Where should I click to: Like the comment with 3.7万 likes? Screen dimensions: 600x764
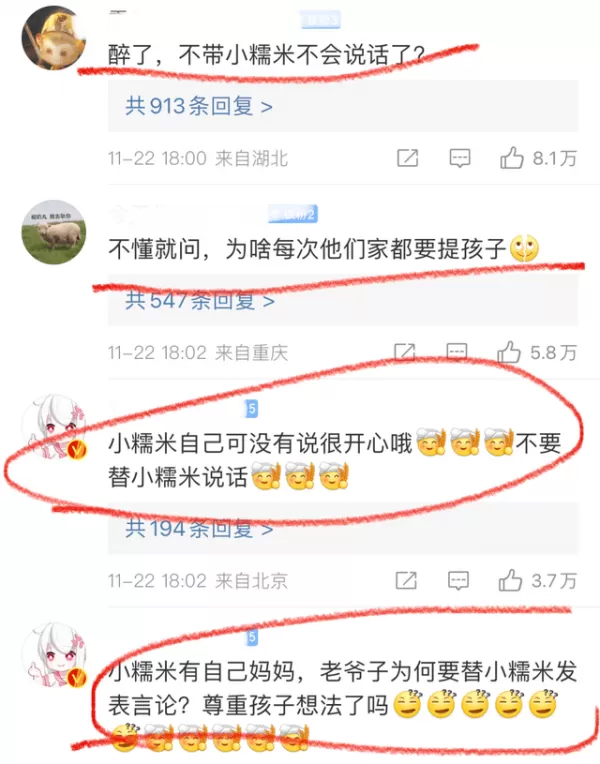coord(538,580)
